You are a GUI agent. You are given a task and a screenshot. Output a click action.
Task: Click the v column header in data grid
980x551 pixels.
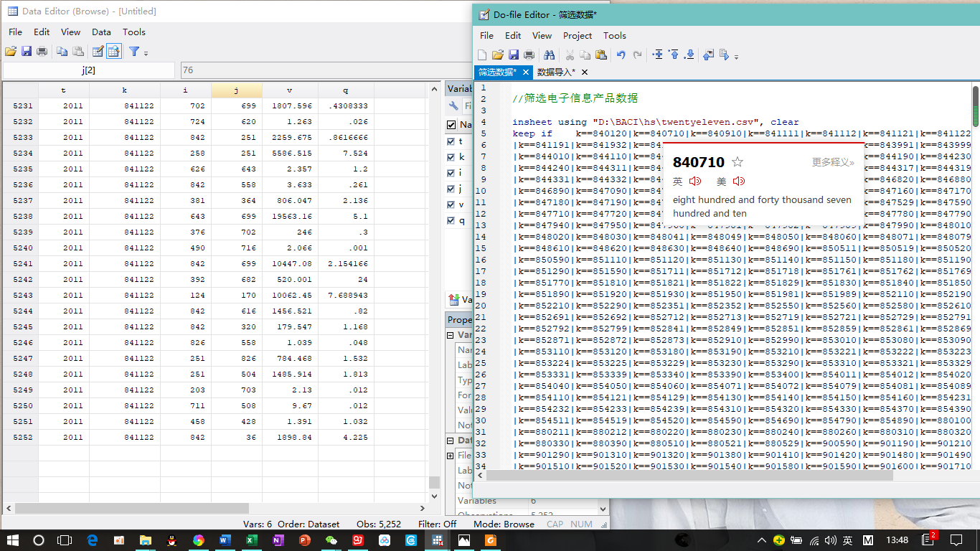pos(290,90)
